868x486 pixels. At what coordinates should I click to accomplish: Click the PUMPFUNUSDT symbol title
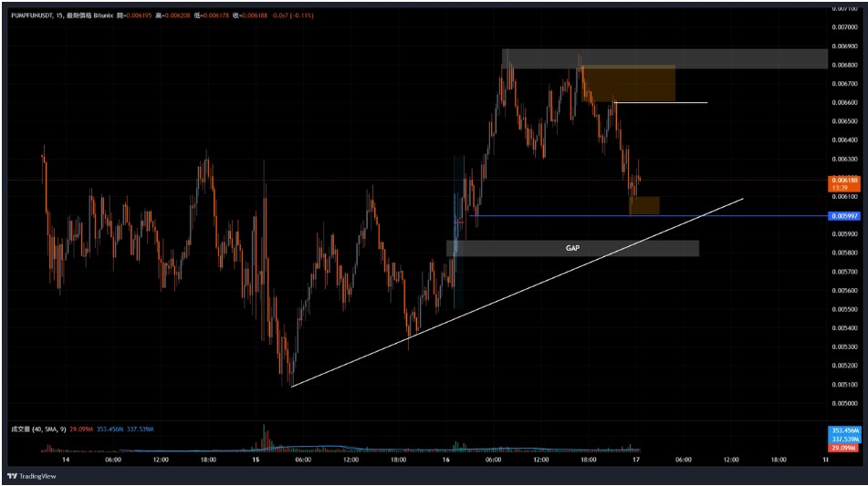click(x=33, y=16)
